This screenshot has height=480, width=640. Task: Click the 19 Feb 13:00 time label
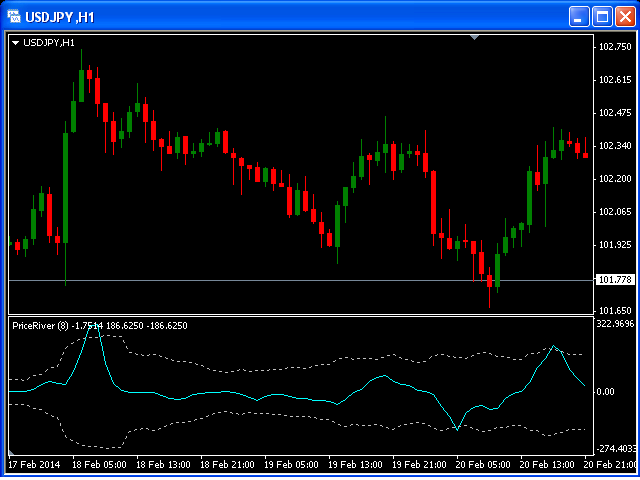[x=356, y=465]
